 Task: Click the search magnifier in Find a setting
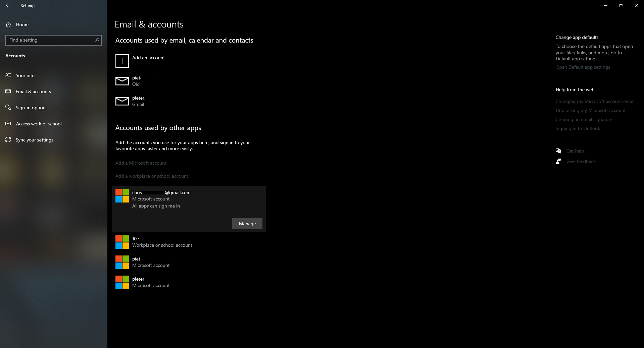pos(97,40)
